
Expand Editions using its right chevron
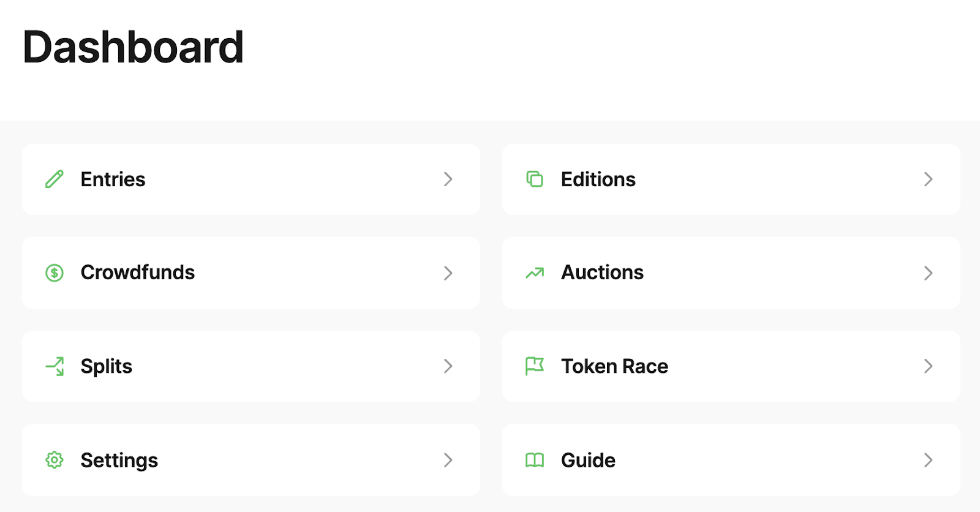coord(929,179)
